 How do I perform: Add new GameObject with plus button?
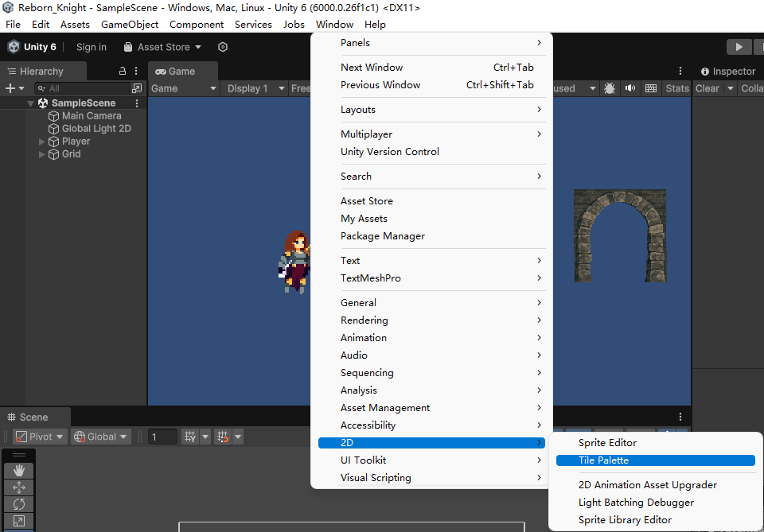[10, 88]
